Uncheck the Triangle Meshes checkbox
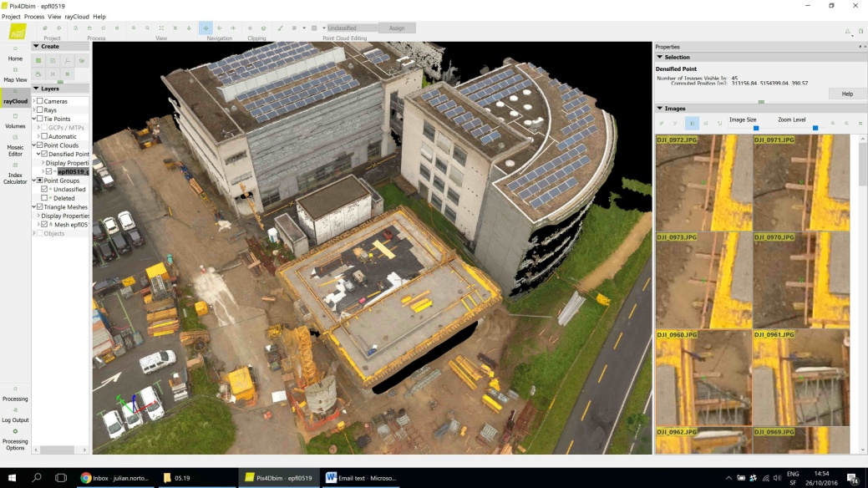 [40, 207]
